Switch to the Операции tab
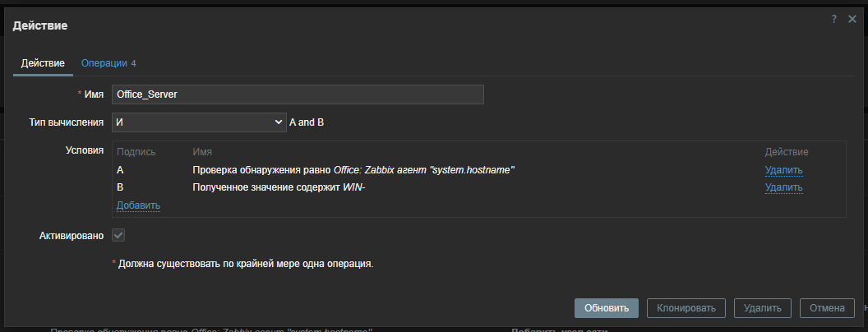Viewport: 868px width, 332px height. click(x=108, y=63)
